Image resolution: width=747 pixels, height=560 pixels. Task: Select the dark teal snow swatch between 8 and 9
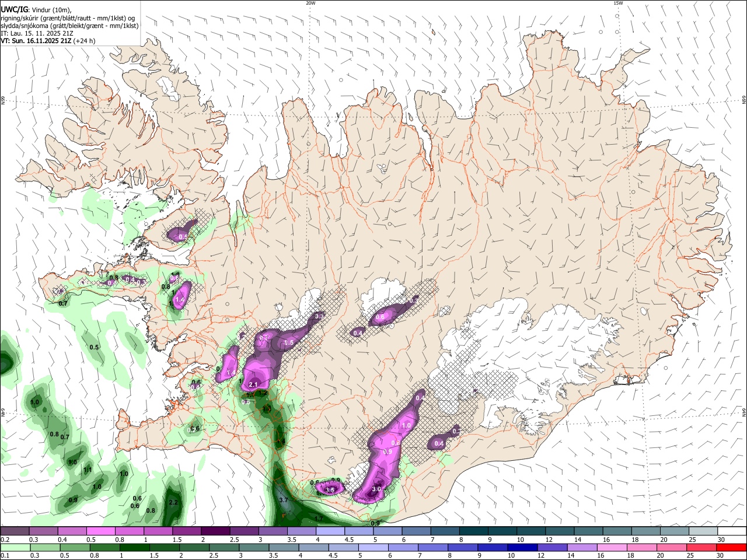pyautogui.click(x=473, y=531)
